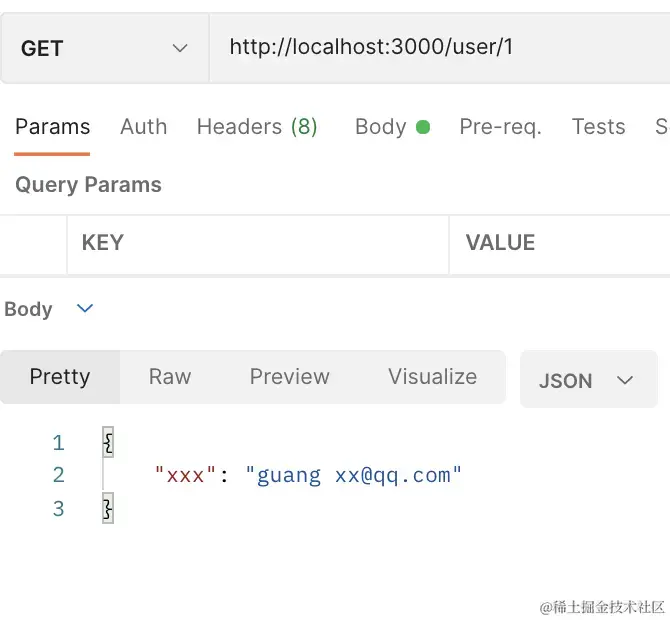The image size is (670, 620).
Task: Open the request Body tab with green dot
Action: tap(392, 127)
